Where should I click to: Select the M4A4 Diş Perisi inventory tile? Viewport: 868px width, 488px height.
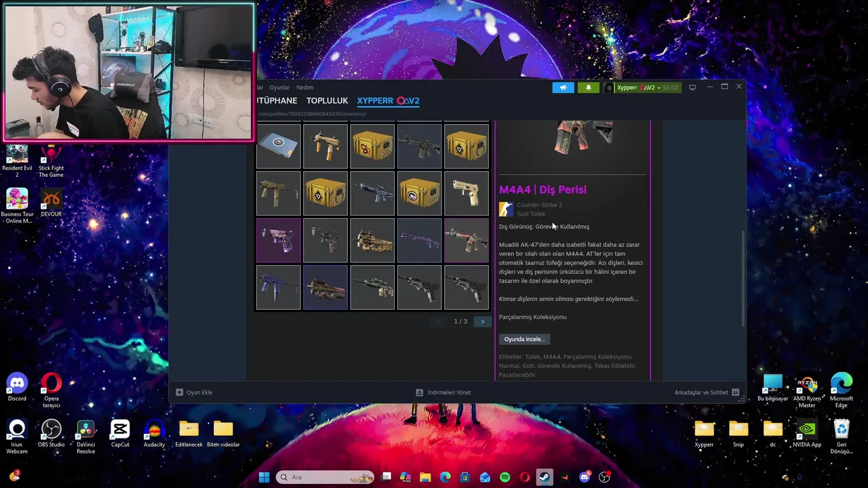[467, 241]
